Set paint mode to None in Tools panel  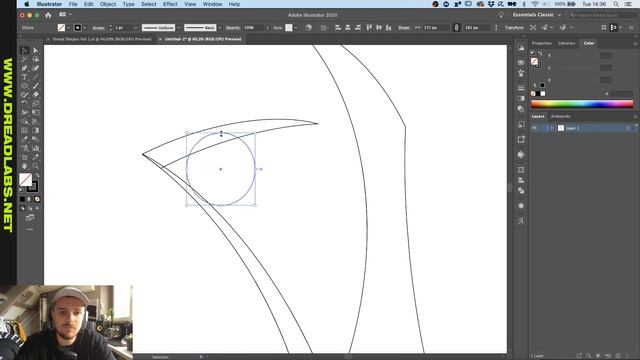[x=37, y=199]
